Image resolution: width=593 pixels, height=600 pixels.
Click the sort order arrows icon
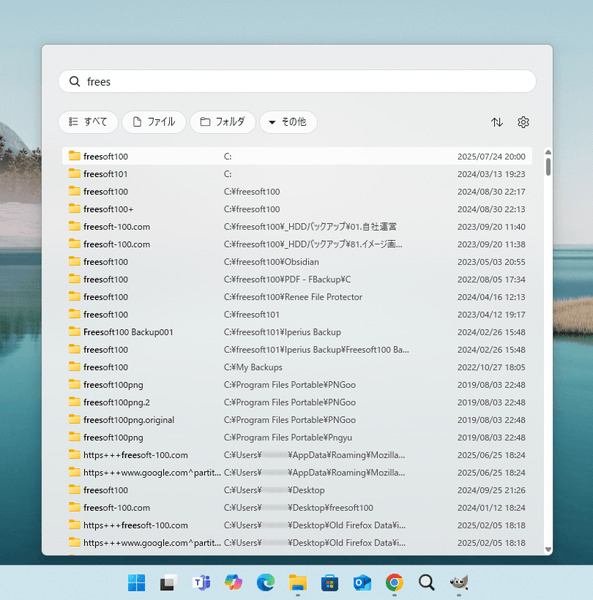point(497,122)
